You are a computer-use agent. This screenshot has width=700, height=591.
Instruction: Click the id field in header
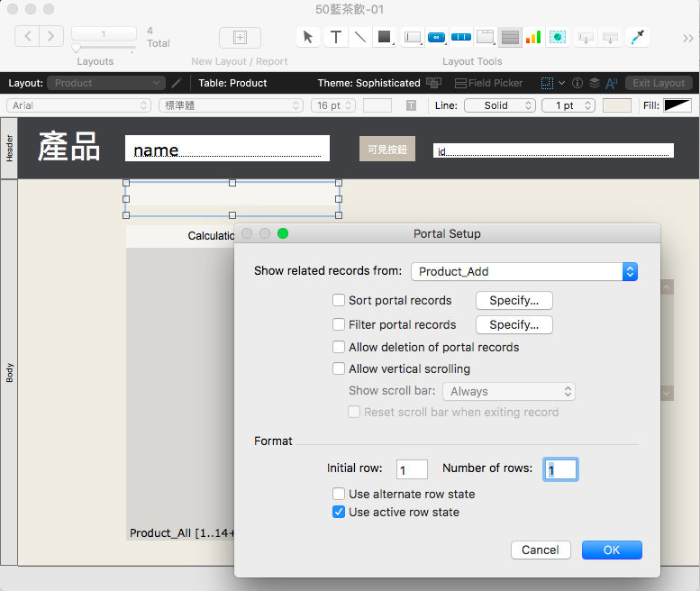point(553,150)
